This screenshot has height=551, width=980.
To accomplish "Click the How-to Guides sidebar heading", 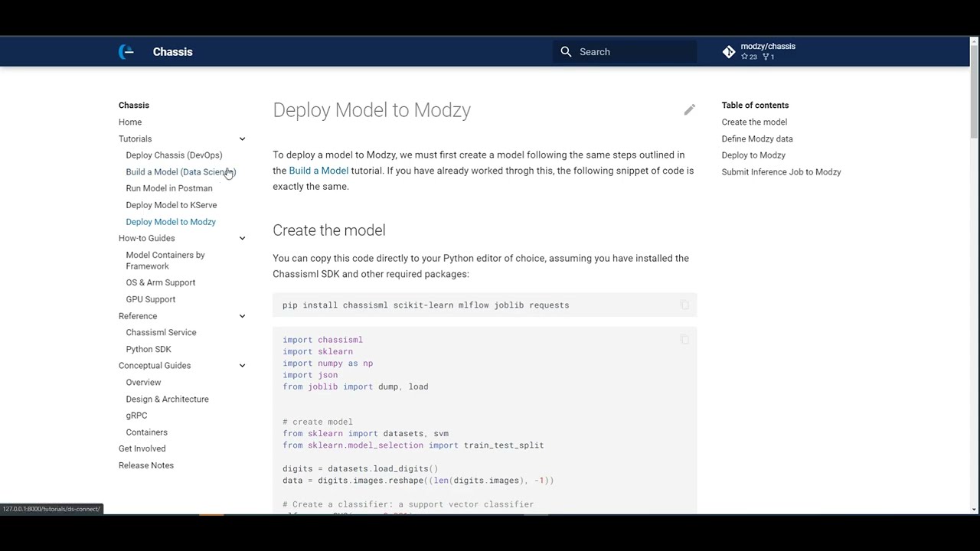I will click(x=147, y=239).
